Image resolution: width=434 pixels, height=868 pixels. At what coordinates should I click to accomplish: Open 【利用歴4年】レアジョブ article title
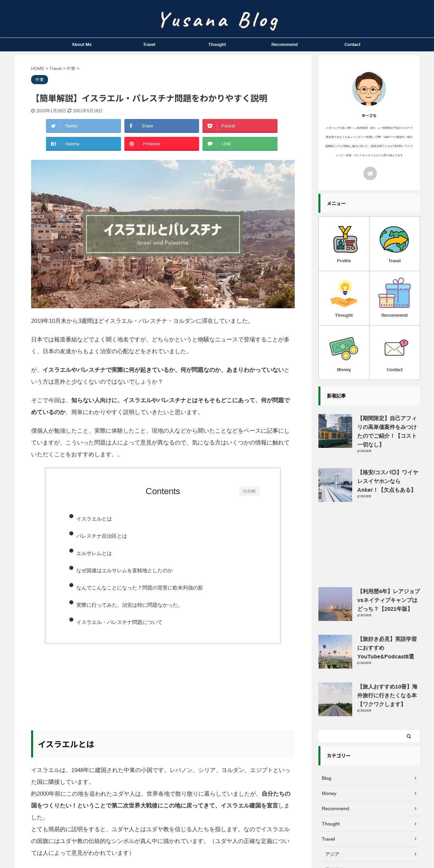click(388, 600)
